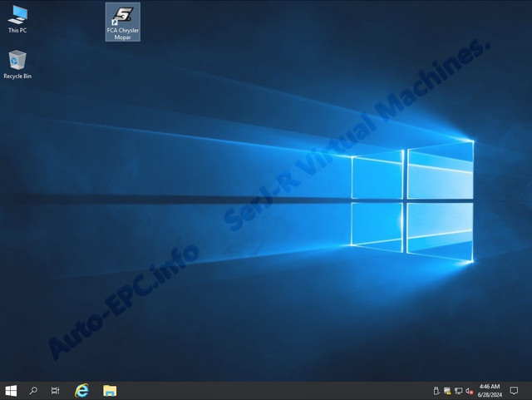Screen dimensions: 532x400
Task: Open the Windows Start menu
Action: 11,391
